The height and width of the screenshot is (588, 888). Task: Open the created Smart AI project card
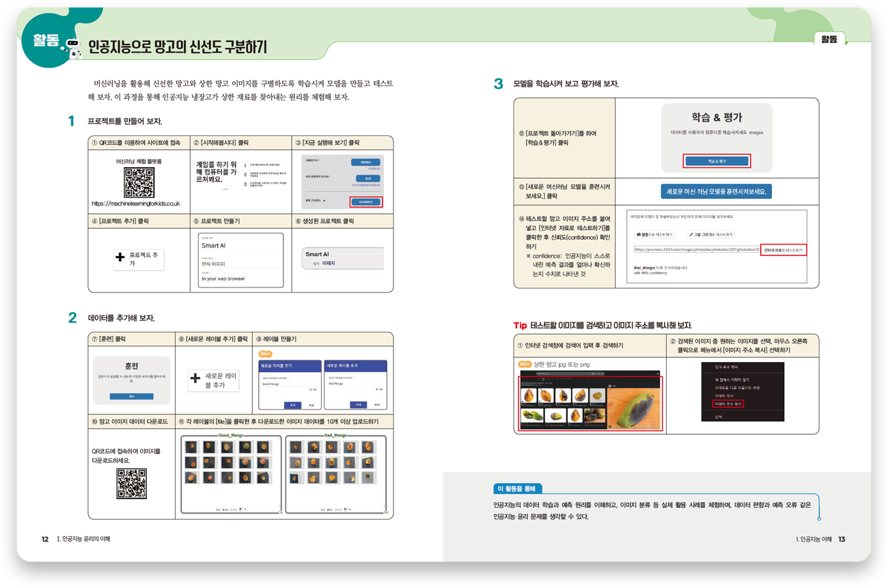click(x=343, y=258)
